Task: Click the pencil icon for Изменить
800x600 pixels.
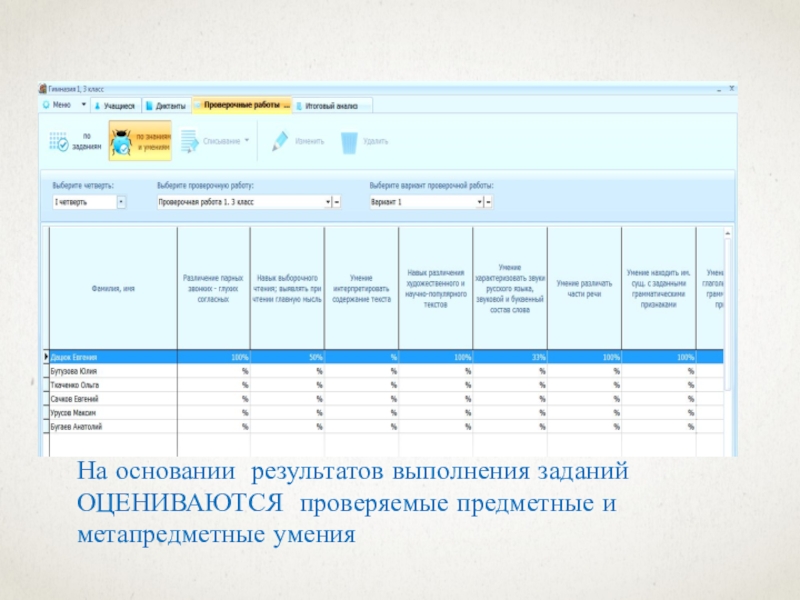Action: [x=280, y=141]
